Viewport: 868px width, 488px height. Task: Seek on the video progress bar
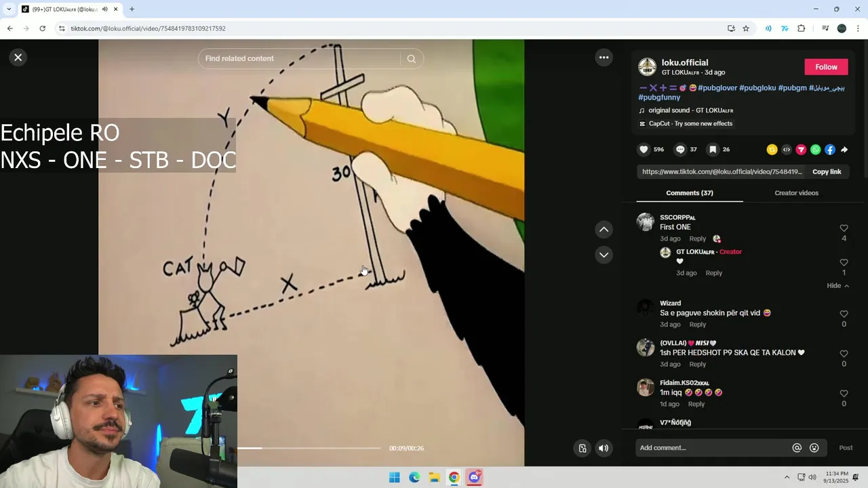click(309, 448)
